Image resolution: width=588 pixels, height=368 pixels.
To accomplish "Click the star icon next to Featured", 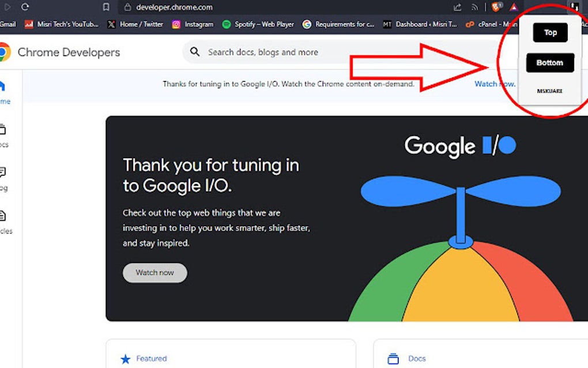I will pyautogui.click(x=126, y=359).
